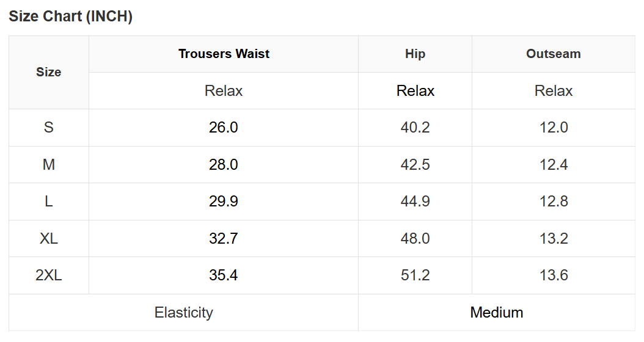Image resolution: width=644 pixels, height=342 pixels.
Task: Click outseam value 12.8 for size L
Action: (554, 201)
